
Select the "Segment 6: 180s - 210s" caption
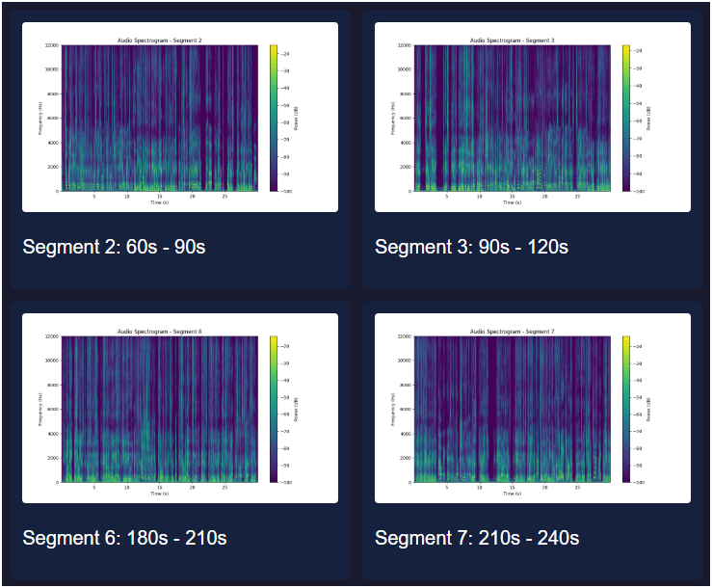[124, 538]
